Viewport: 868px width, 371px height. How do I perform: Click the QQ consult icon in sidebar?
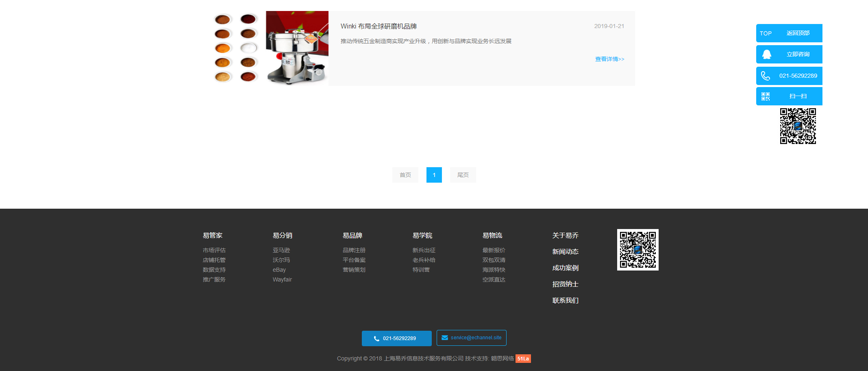click(x=766, y=55)
